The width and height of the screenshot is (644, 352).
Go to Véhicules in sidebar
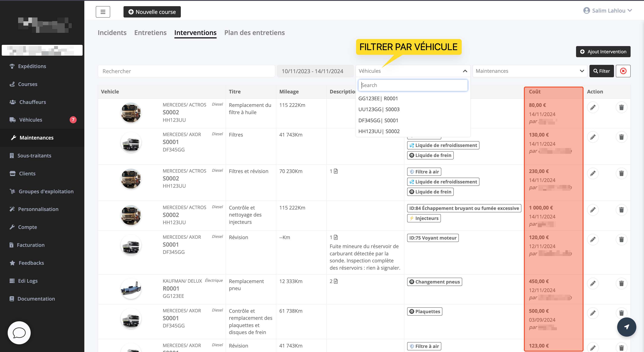(x=31, y=120)
